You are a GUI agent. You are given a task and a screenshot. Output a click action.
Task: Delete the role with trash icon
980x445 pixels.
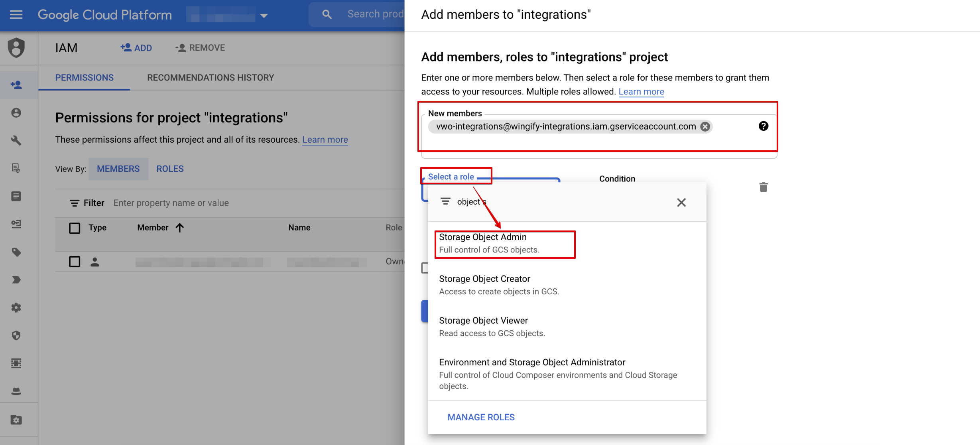pyautogui.click(x=764, y=187)
